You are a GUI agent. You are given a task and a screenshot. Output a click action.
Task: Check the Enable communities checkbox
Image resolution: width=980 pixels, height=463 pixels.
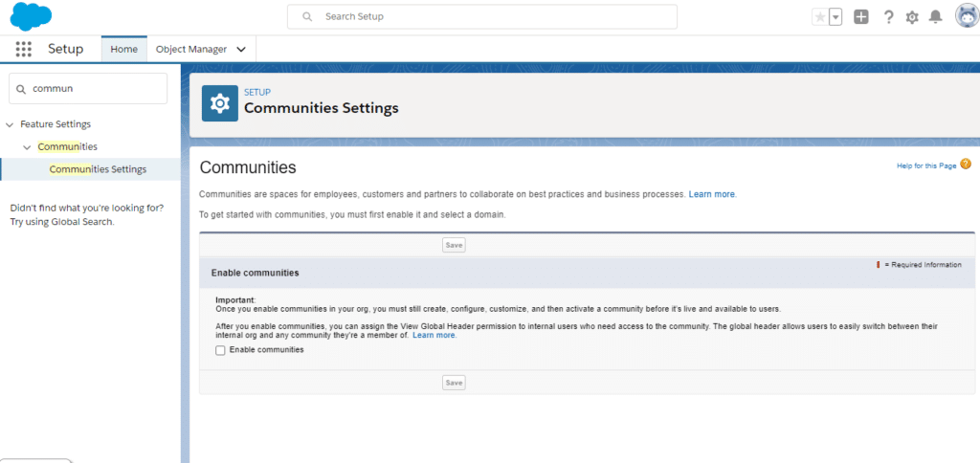pyautogui.click(x=221, y=350)
